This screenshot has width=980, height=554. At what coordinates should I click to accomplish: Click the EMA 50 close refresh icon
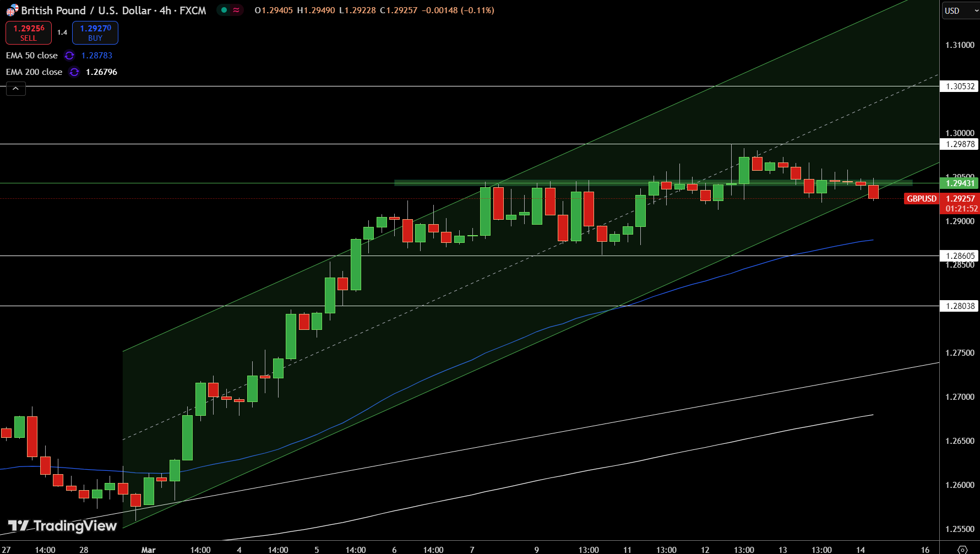click(x=69, y=56)
